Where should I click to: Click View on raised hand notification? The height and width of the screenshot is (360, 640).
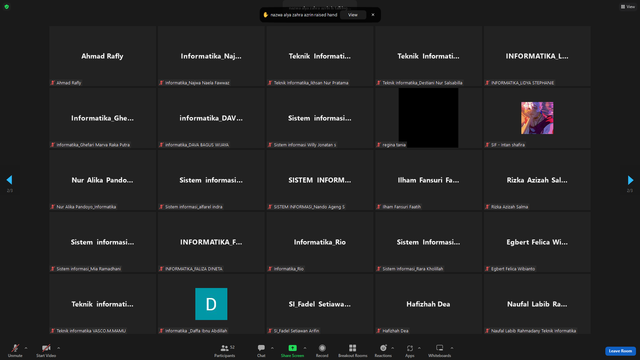(x=353, y=15)
